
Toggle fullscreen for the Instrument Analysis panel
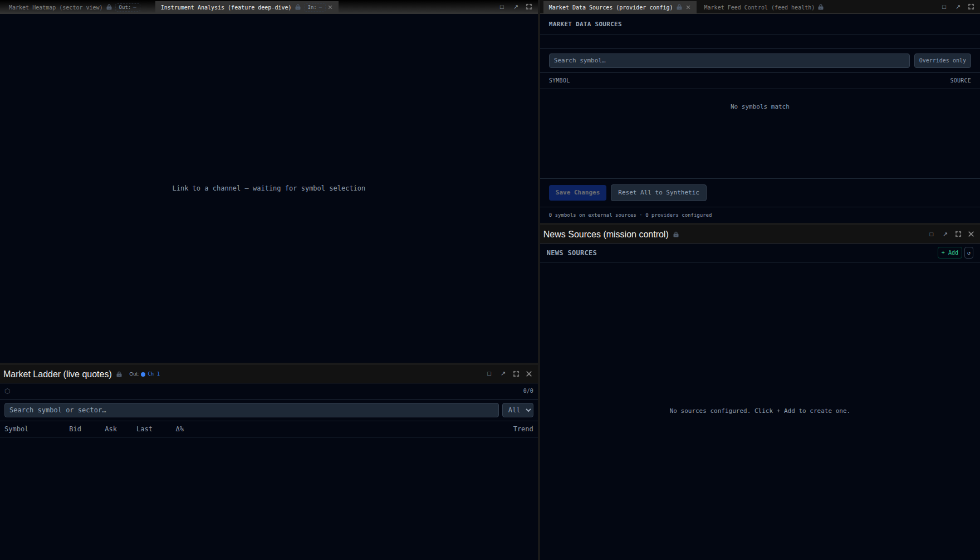pos(529,7)
